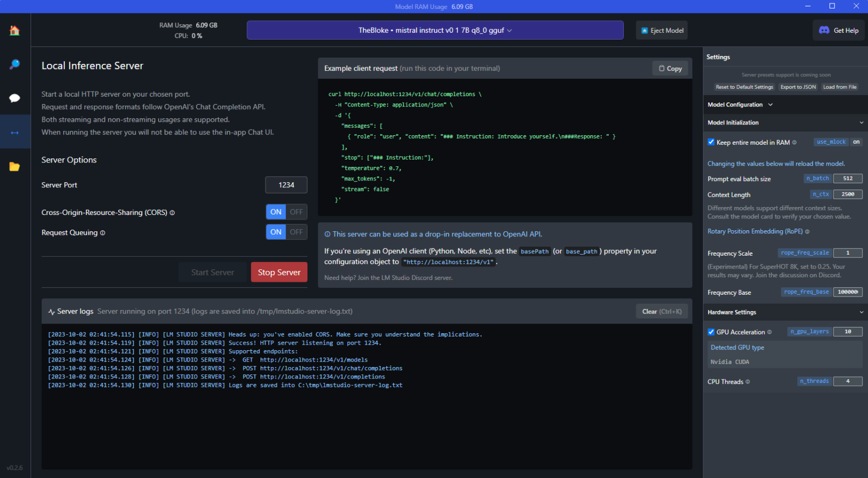Viewport: 868px width, 478px height.
Task: Click the info icon beside drop-in replacement note
Action: pyautogui.click(x=327, y=234)
